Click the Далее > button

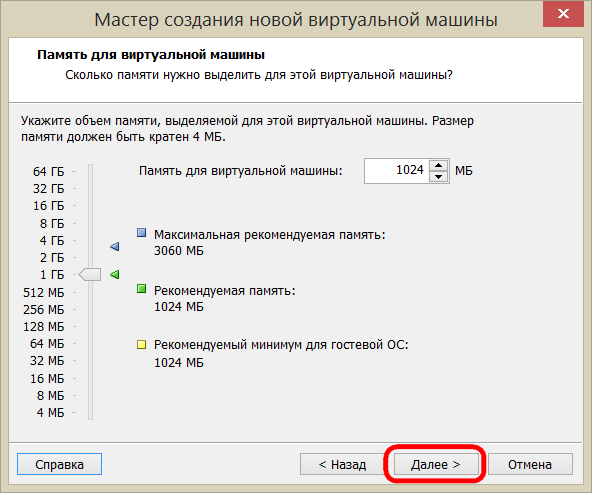click(436, 464)
